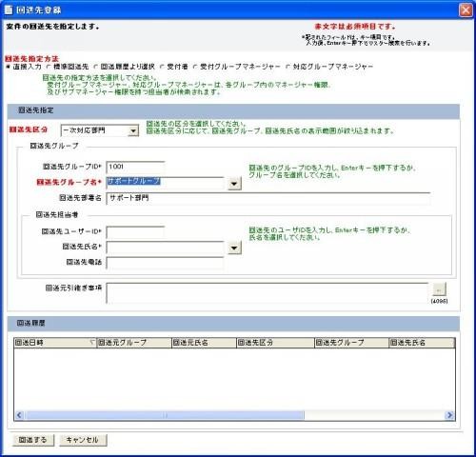Click the 回送先登録 title bar icon
The width and height of the screenshot is (476, 457).
pos(9,10)
